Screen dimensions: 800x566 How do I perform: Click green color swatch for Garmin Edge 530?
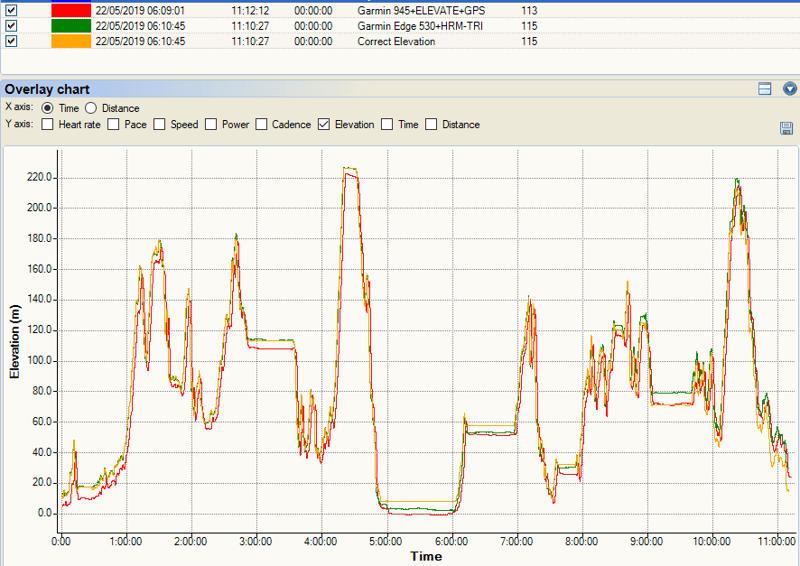coord(71,26)
